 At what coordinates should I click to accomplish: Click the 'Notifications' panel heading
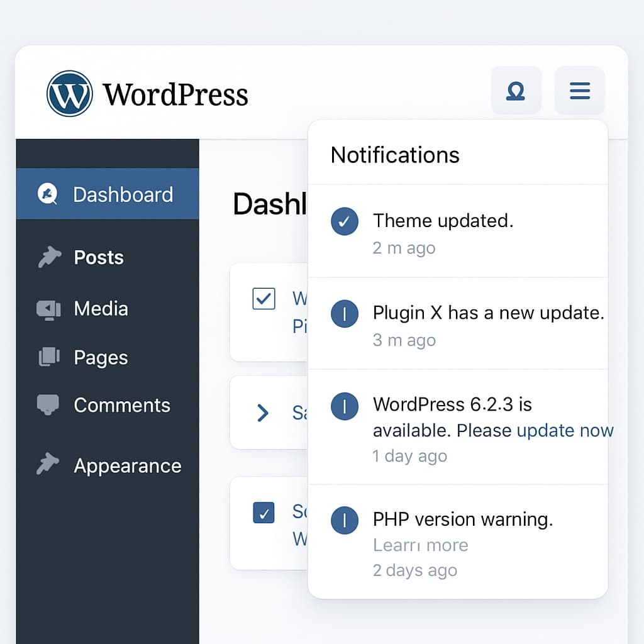tap(395, 155)
